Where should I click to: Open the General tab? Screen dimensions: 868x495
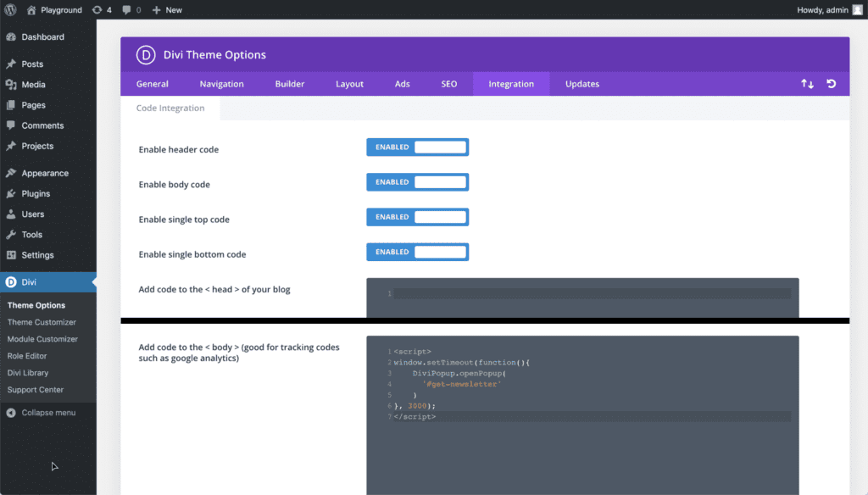click(153, 84)
